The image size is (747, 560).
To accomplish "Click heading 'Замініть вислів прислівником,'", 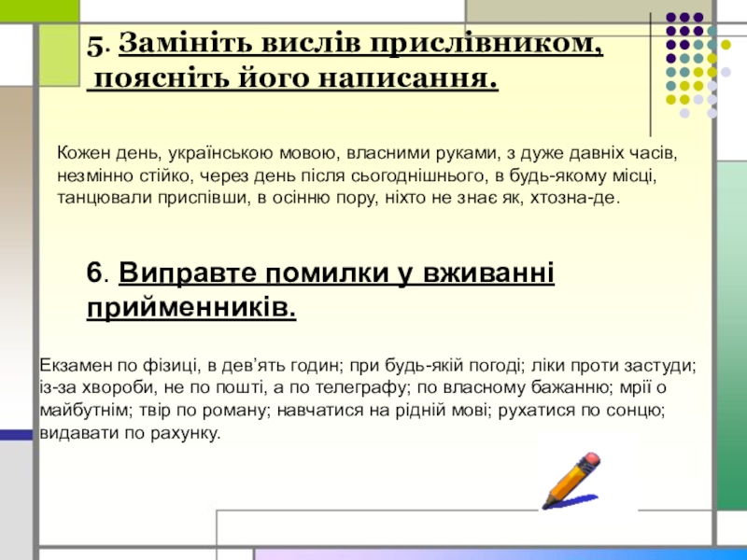I will [x=361, y=44].
